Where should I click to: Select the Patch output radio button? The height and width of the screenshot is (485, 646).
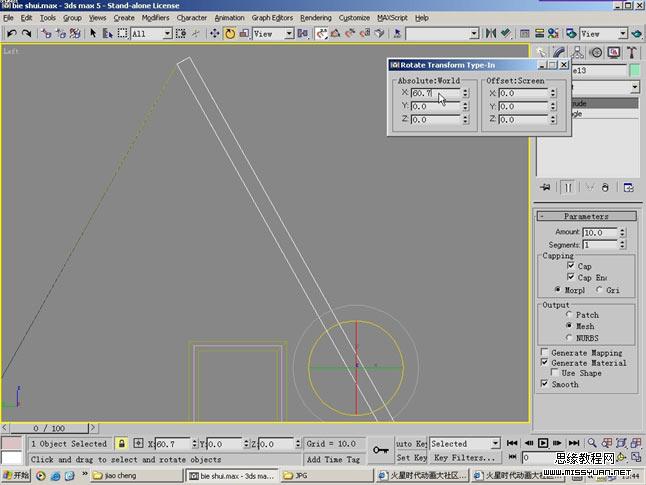tap(569, 314)
